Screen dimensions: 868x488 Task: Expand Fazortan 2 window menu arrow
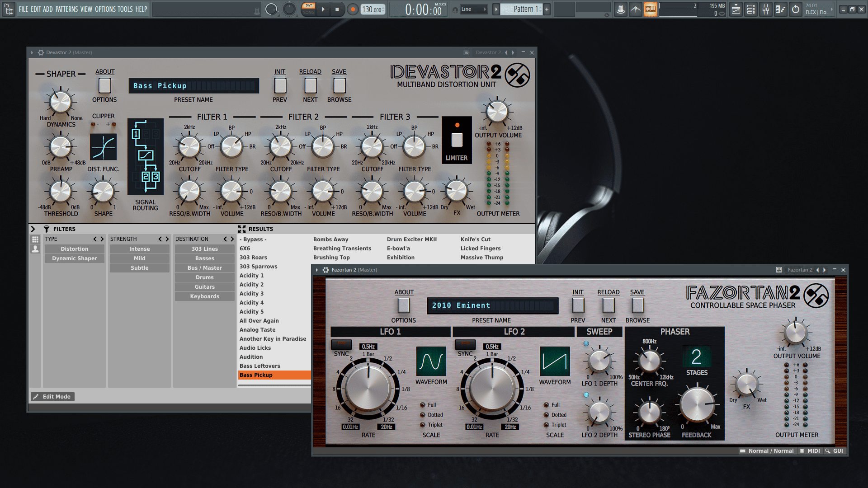[x=316, y=270]
